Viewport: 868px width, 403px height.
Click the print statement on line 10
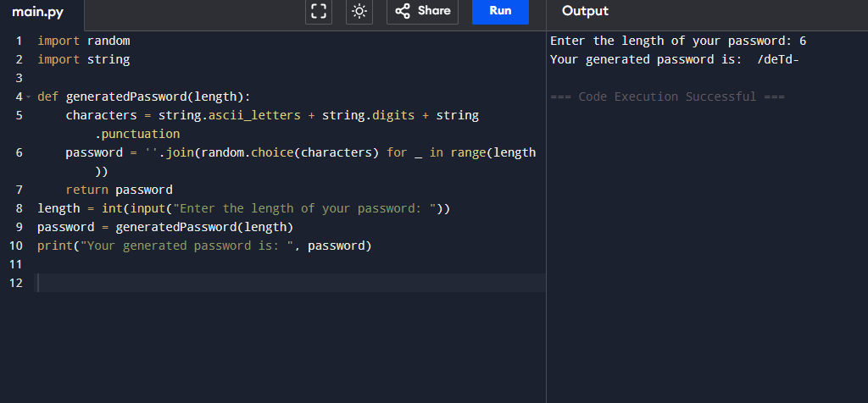point(205,246)
